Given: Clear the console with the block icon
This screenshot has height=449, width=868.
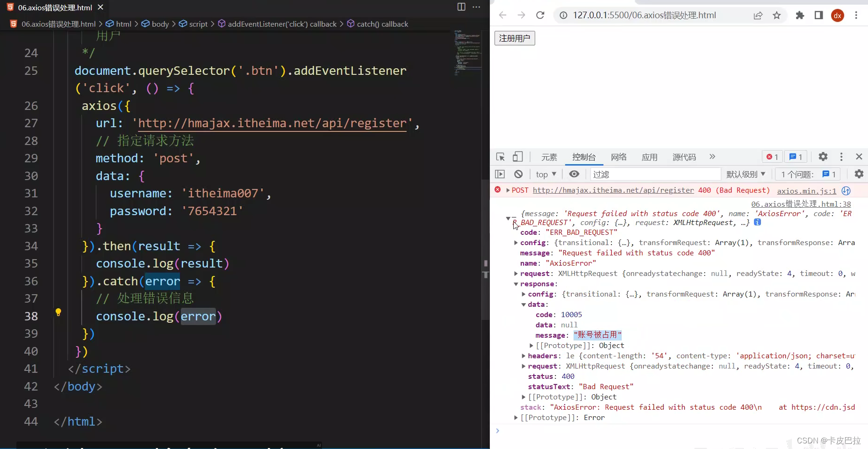Looking at the screenshot, I should point(518,174).
